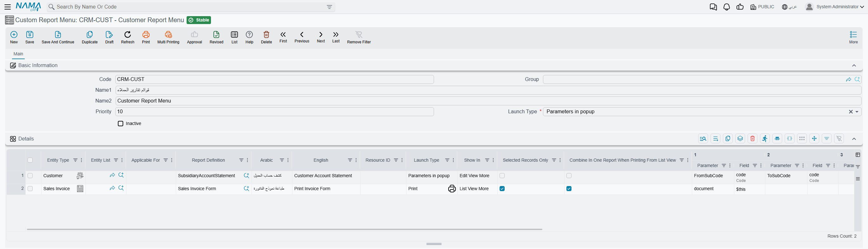Select the Customer row checkbox
The width and height of the screenshot is (868, 249).
tap(30, 176)
